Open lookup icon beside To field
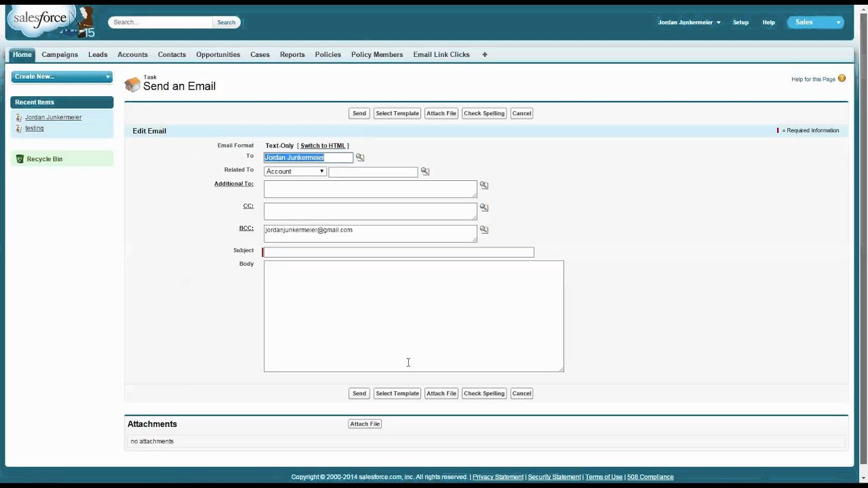The height and width of the screenshot is (488, 868). point(360,157)
